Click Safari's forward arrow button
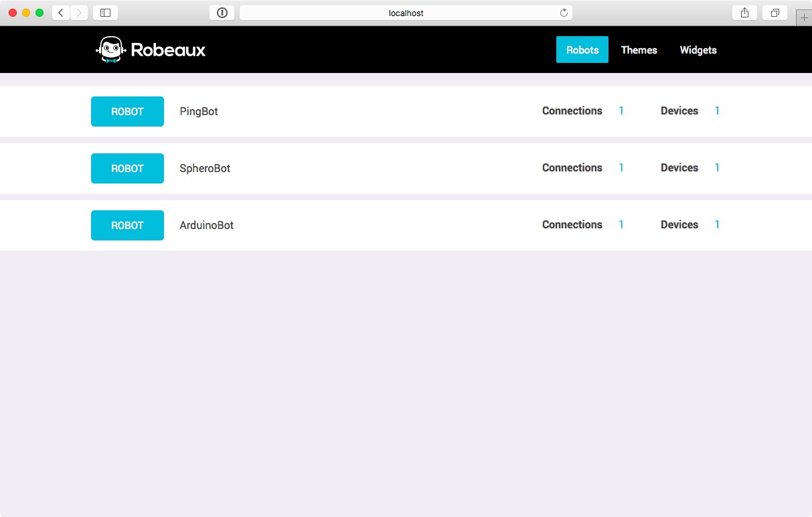 click(79, 13)
